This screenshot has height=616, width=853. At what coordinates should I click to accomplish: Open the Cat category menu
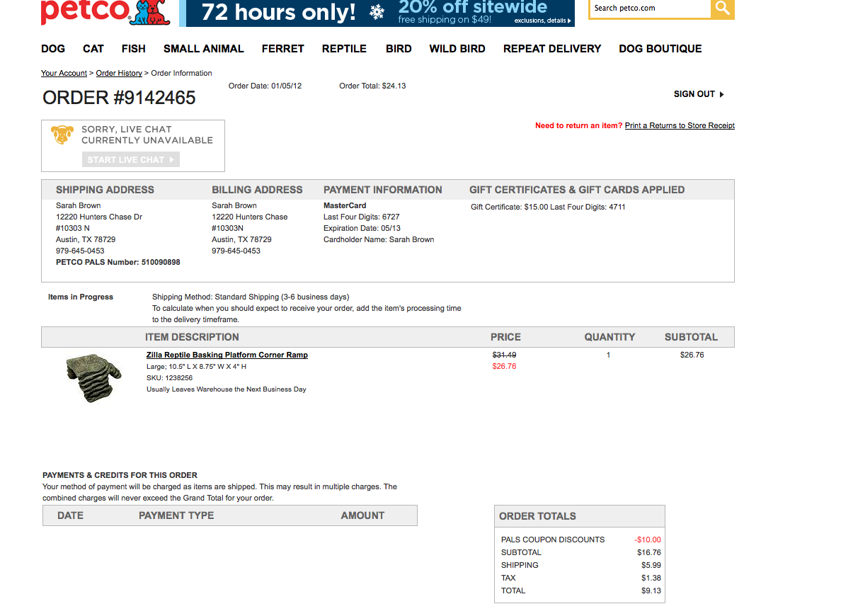pos(93,49)
